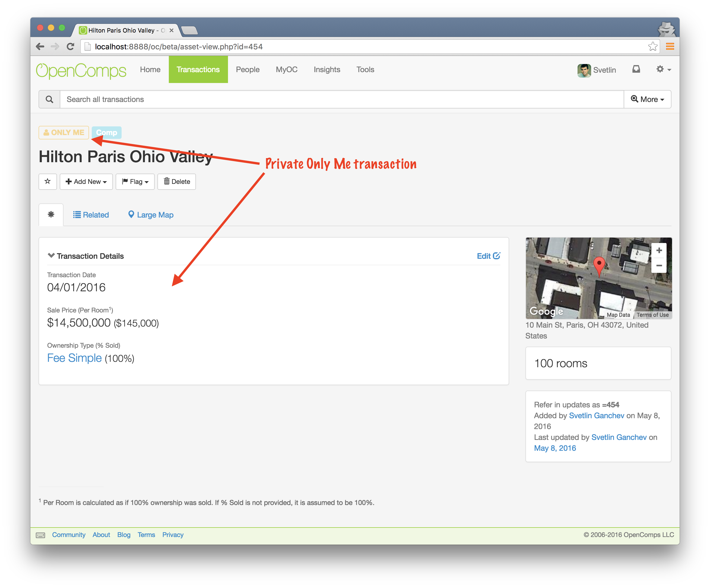This screenshot has width=710, height=588.
Task: Expand the Add New dropdown
Action: [86, 181]
